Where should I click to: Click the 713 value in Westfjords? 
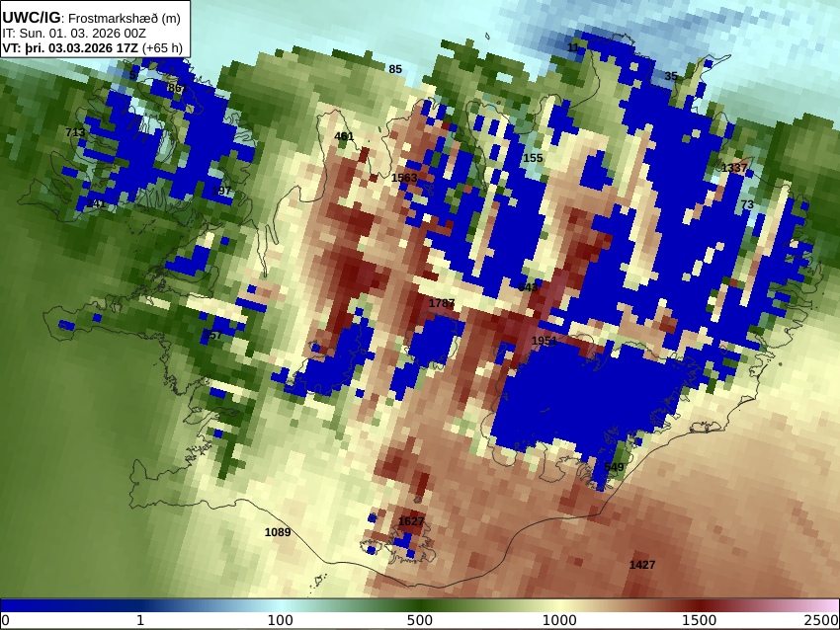pos(75,131)
